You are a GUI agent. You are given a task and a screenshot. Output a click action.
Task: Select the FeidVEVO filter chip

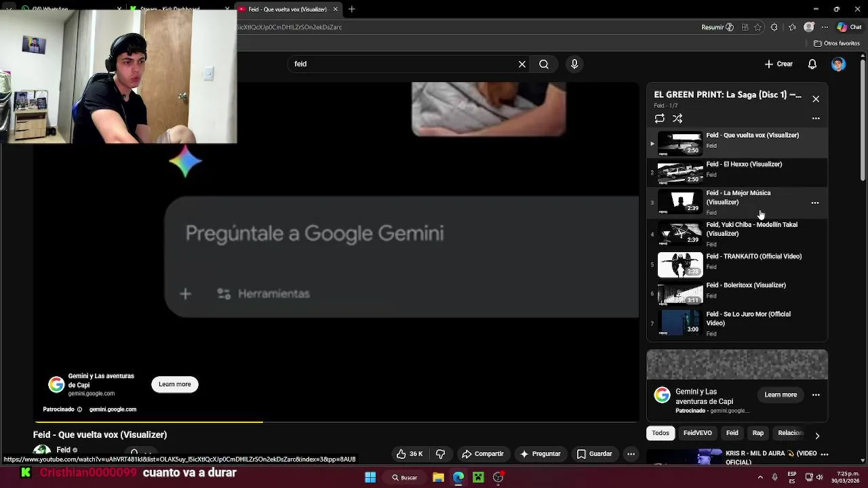698,433
